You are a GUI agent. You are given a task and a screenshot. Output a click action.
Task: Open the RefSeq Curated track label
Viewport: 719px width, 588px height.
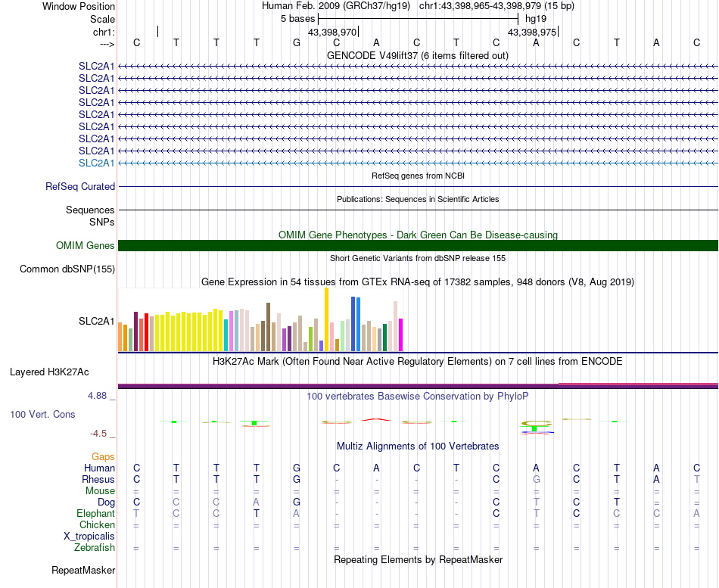[79, 187]
